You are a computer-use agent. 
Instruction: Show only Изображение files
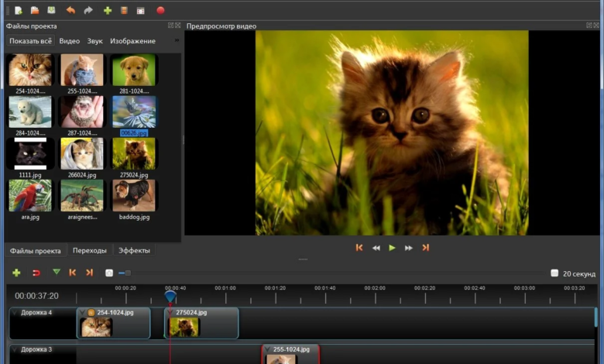click(132, 40)
